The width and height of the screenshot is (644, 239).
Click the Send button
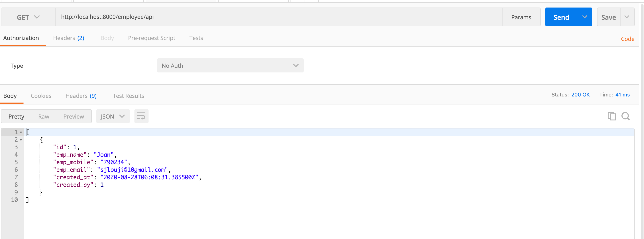(561, 17)
